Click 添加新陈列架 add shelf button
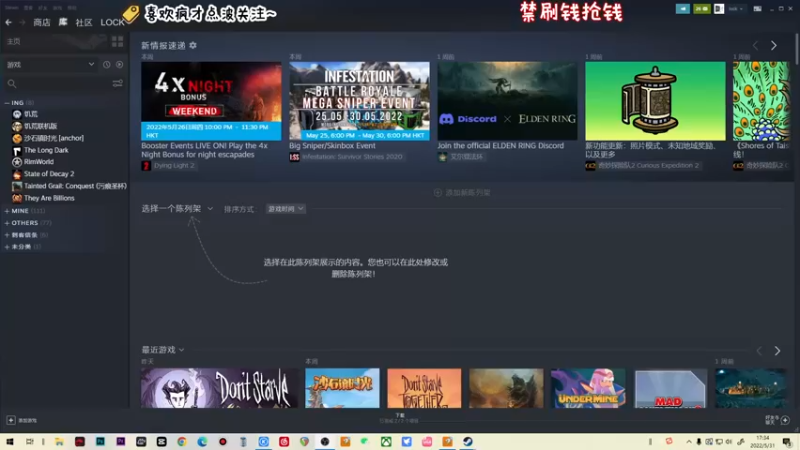 (x=462, y=192)
